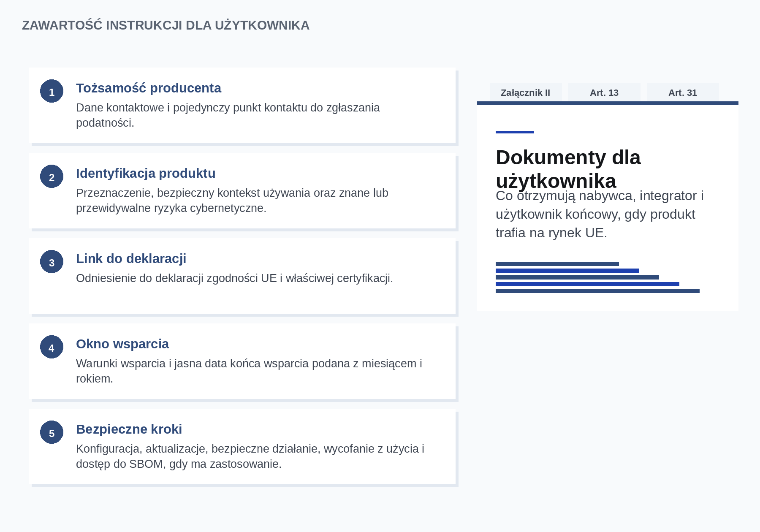The height and width of the screenshot is (532, 760).
Task: Open the Identyfikacja produktu heading
Action: 146,173
